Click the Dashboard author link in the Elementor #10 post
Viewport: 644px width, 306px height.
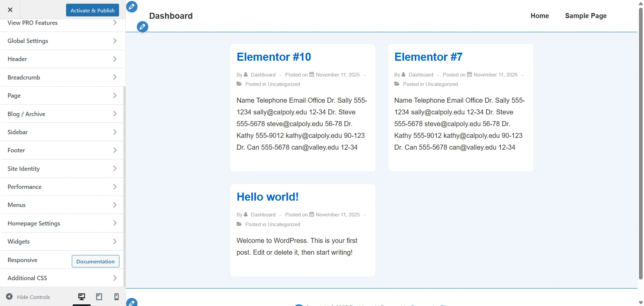tap(263, 74)
